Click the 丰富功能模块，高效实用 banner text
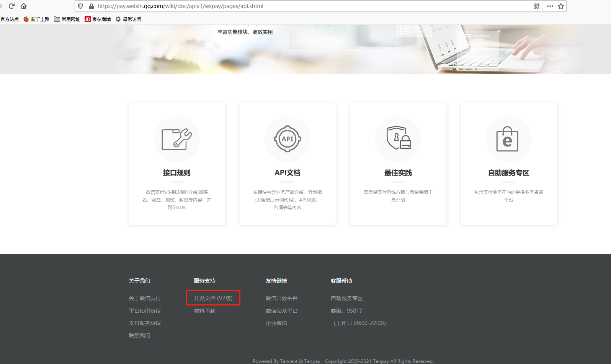Viewport: 611px width, 364px height. pos(245,32)
